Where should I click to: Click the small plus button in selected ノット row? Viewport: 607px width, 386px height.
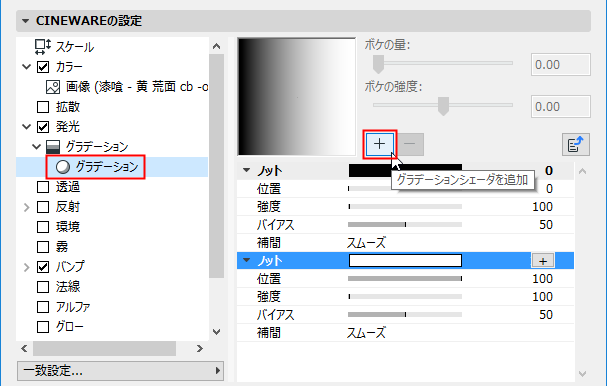click(543, 261)
